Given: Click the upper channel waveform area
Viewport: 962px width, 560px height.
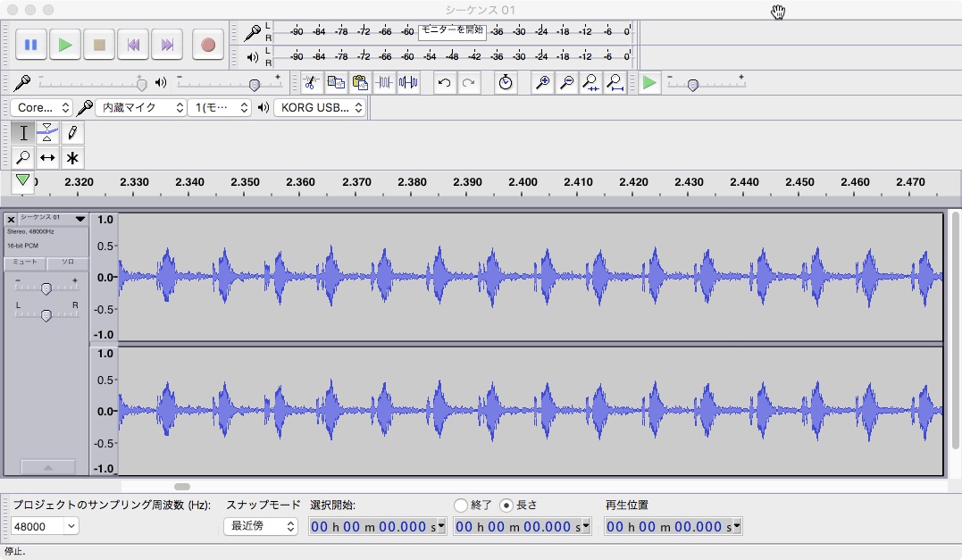Looking at the screenshot, I should [530, 277].
